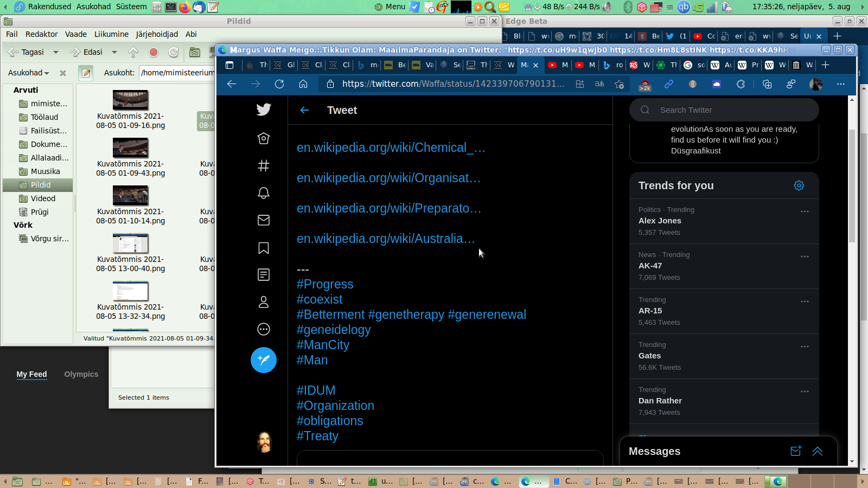This screenshot has height=488, width=868.
Task: Open Profile icon in Twitter sidebar
Action: coord(264,302)
